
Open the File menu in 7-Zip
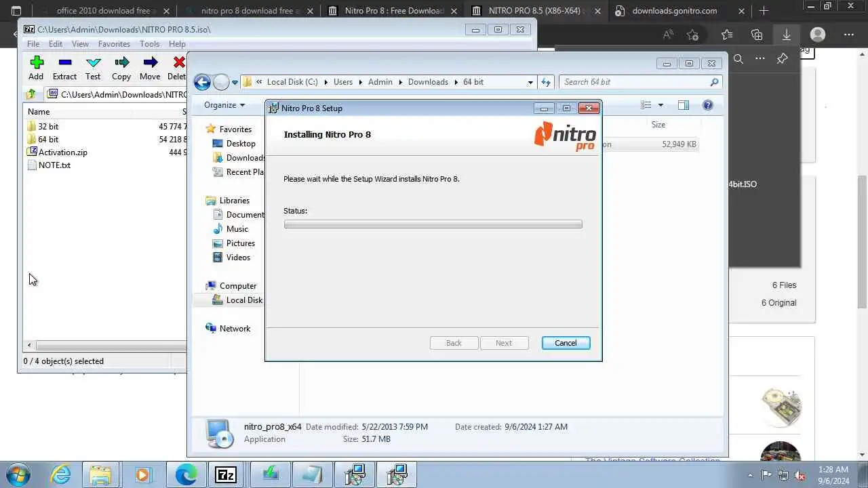[33, 44]
